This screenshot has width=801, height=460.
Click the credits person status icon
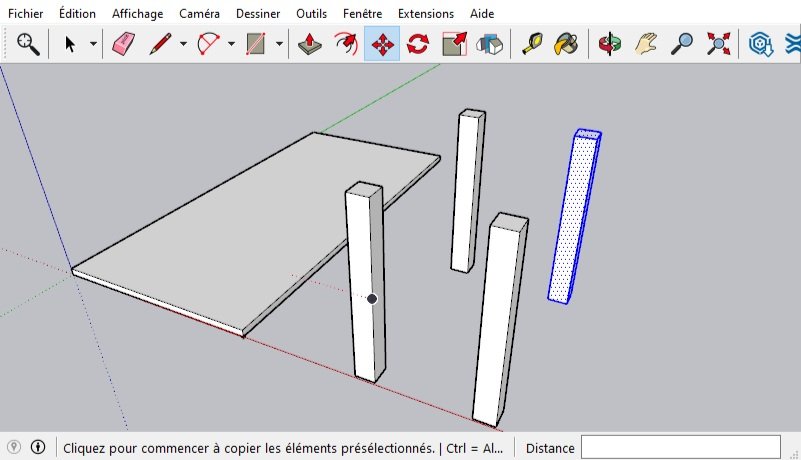point(38,447)
